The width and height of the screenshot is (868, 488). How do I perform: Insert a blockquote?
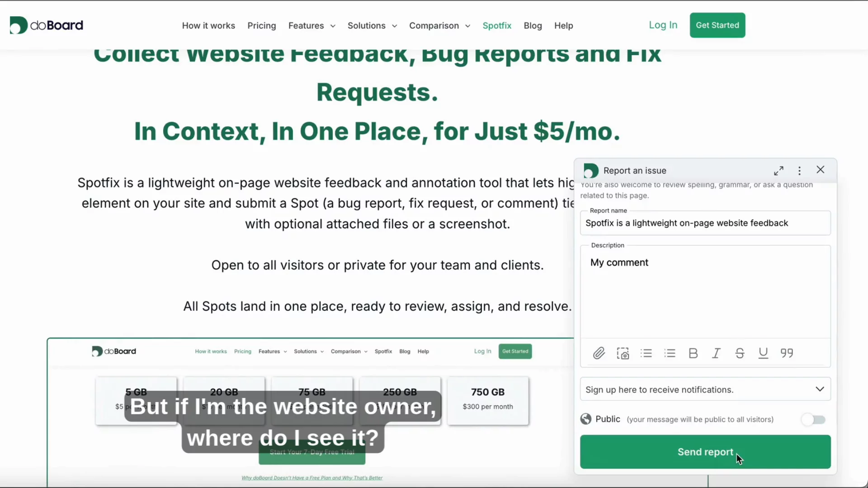click(x=787, y=353)
